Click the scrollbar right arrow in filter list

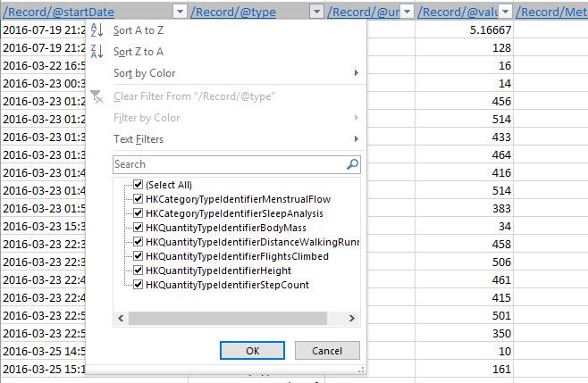(352, 318)
